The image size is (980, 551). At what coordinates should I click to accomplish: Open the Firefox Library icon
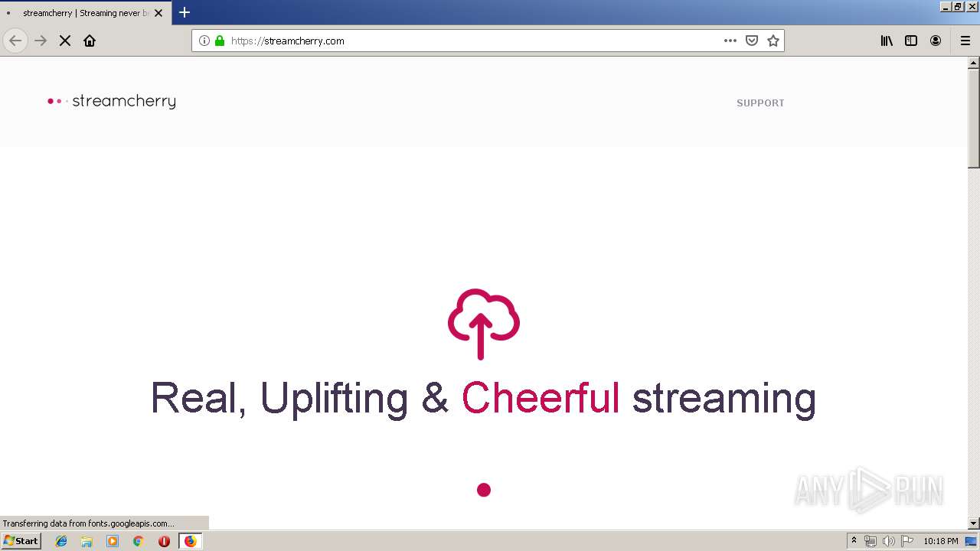pos(887,41)
